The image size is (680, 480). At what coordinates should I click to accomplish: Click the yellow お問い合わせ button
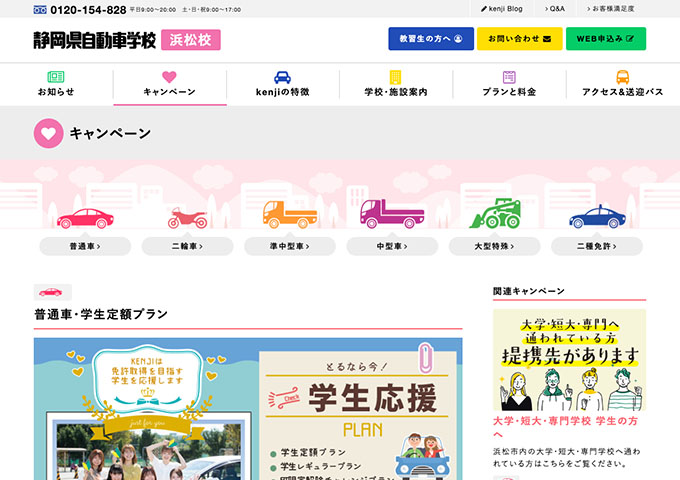[x=520, y=39]
